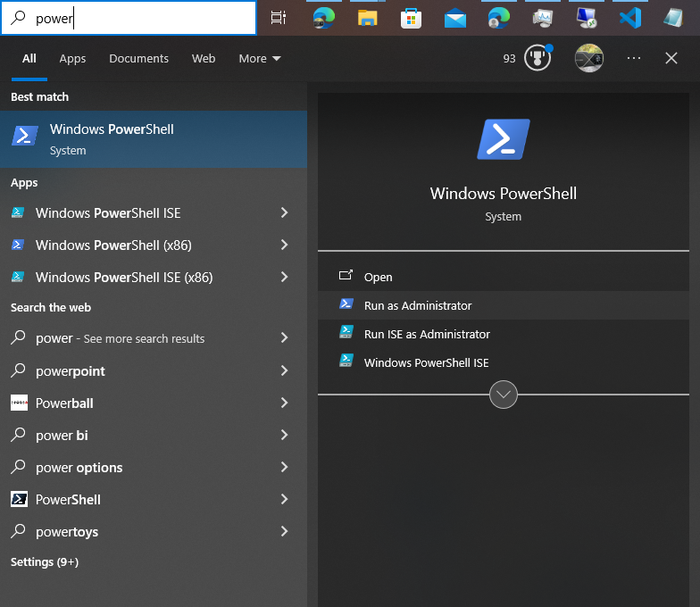Select the 'powerpoint' web suggestion text
Screen dimensions: 700x607
tap(71, 371)
